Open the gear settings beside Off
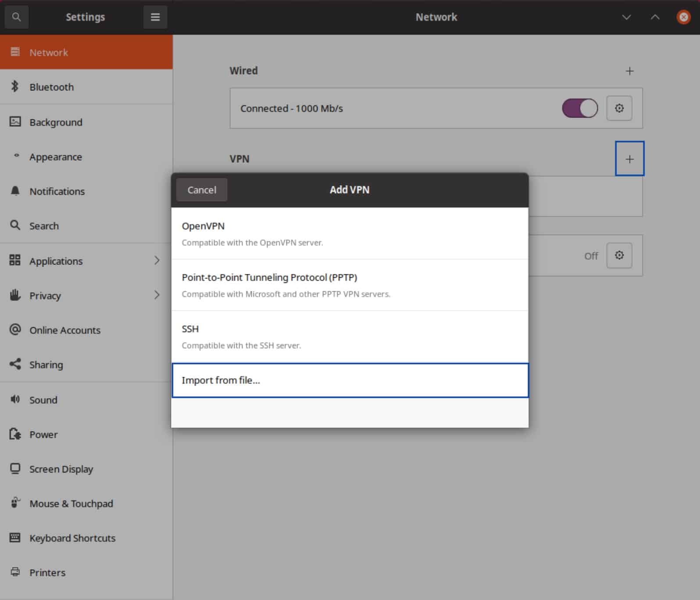 click(619, 255)
